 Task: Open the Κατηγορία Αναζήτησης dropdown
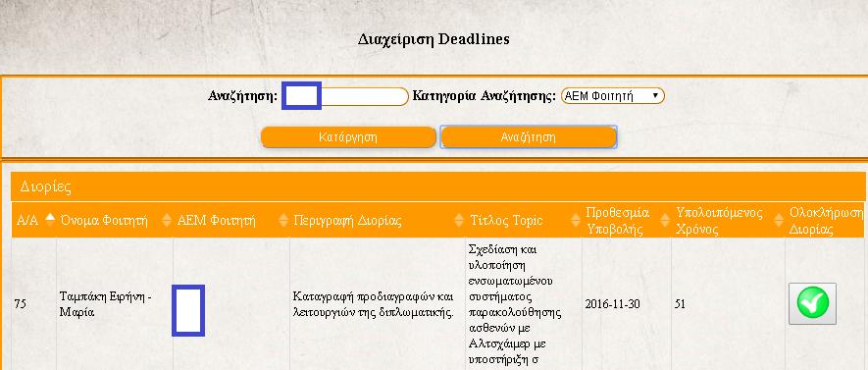tap(613, 96)
